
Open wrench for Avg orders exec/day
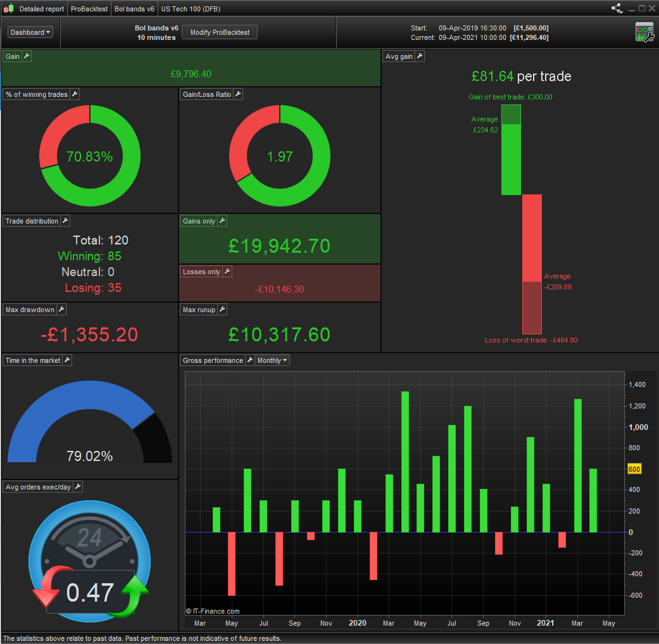tap(78, 487)
